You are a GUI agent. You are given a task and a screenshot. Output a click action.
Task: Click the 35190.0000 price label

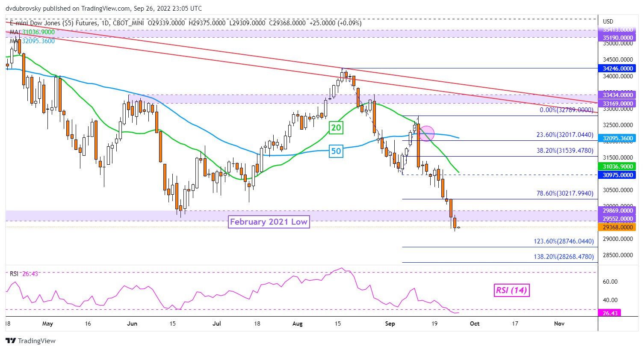coord(618,38)
